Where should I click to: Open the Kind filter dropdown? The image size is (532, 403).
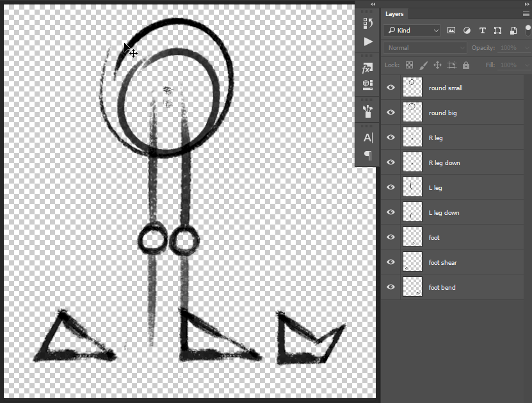coord(412,31)
